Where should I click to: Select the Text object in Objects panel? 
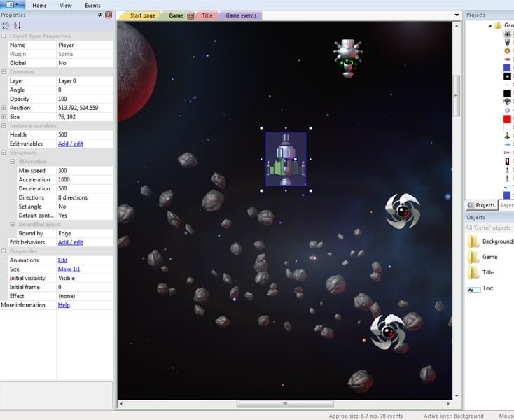point(480,288)
